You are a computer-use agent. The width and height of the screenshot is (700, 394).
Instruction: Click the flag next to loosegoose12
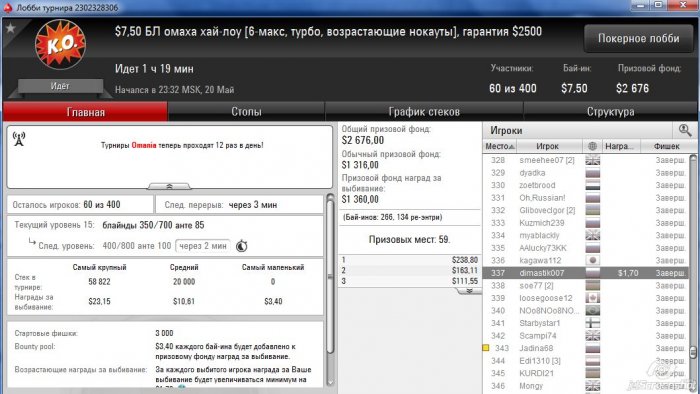[592, 298]
